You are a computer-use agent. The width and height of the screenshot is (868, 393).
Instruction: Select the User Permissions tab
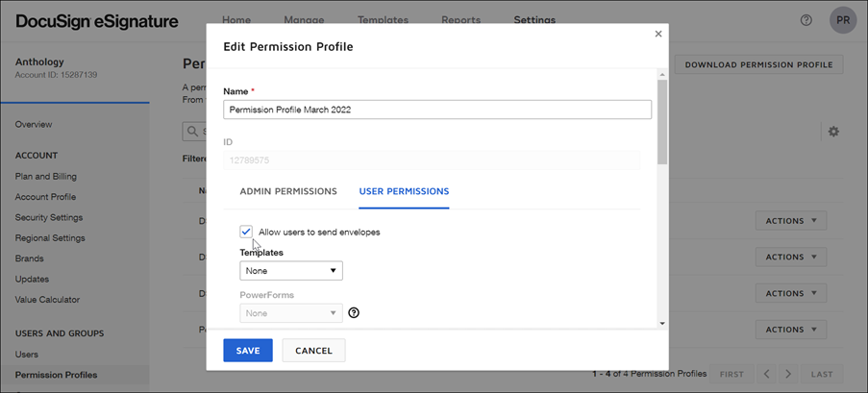[404, 191]
